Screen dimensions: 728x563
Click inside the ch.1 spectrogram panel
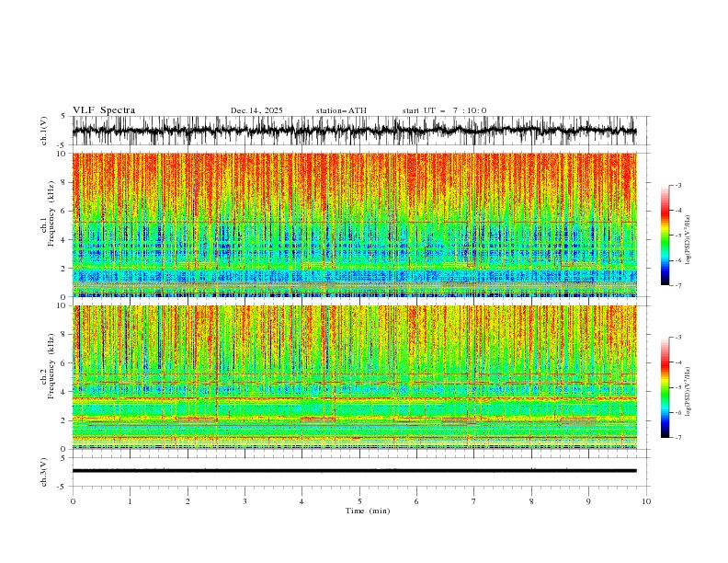click(x=354, y=224)
